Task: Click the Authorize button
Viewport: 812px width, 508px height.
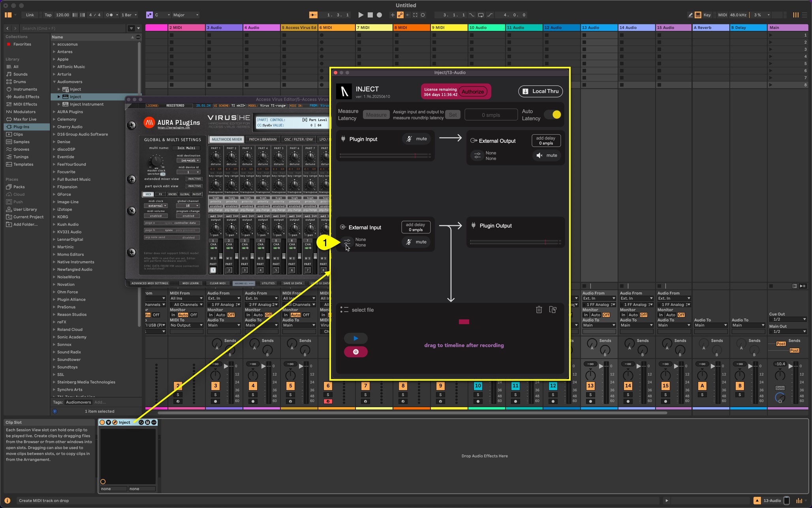Action: [472, 92]
